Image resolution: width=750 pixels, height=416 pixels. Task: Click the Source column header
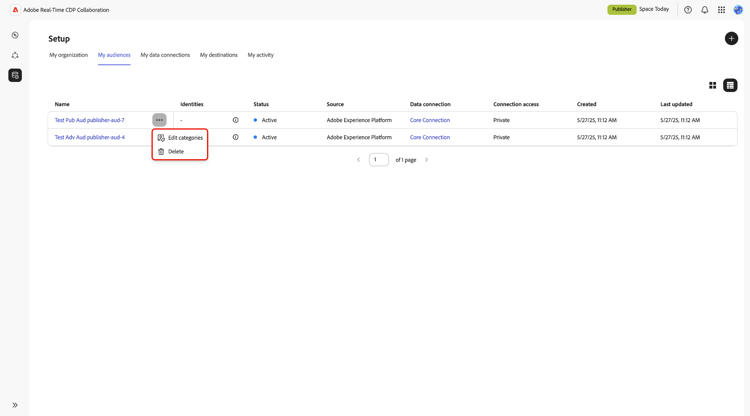tap(335, 104)
